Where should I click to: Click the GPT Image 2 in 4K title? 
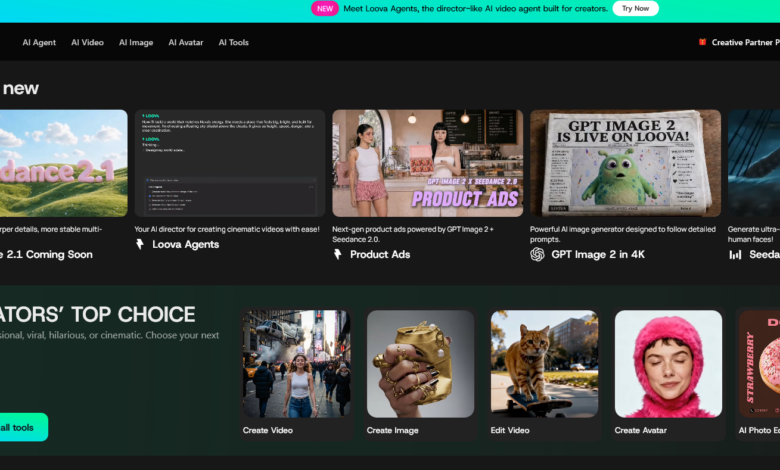(598, 255)
